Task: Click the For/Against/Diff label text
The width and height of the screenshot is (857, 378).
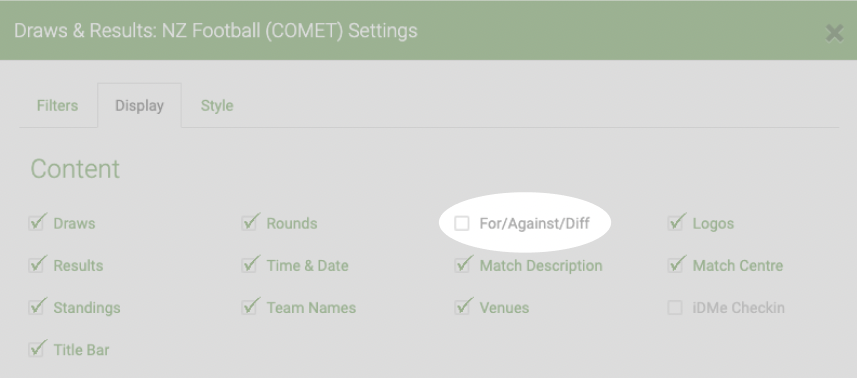Action: click(x=535, y=223)
